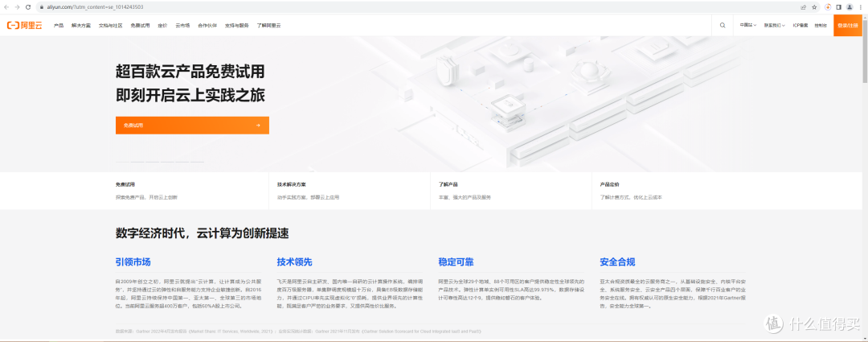The width and height of the screenshot is (868, 342).
Task: Toggle the browser side panel icon
Action: (x=838, y=7)
